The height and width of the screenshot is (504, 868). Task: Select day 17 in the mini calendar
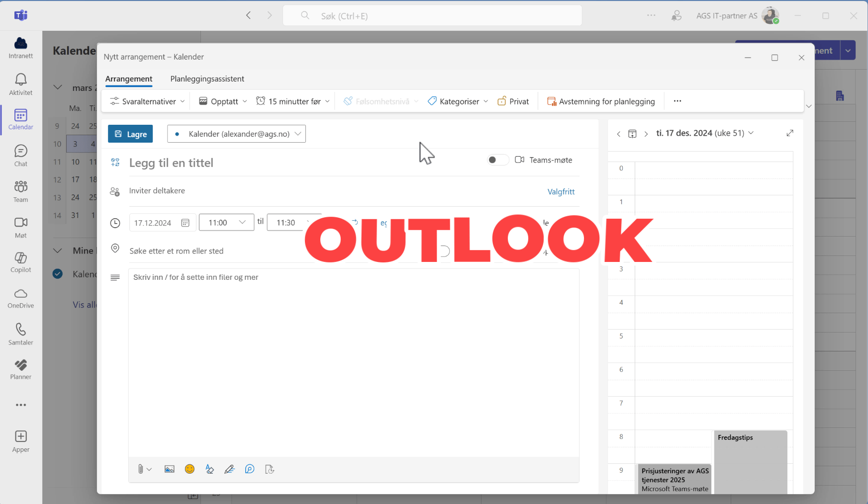click(76, 179)
